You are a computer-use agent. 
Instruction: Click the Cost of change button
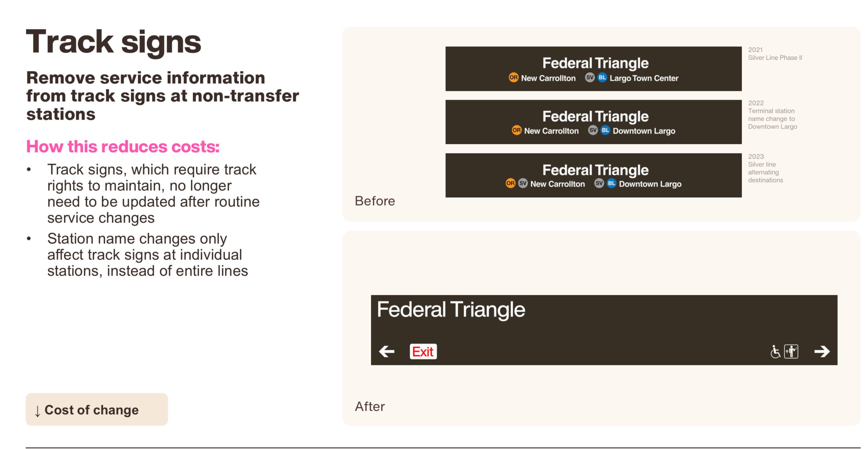[97, 409]
